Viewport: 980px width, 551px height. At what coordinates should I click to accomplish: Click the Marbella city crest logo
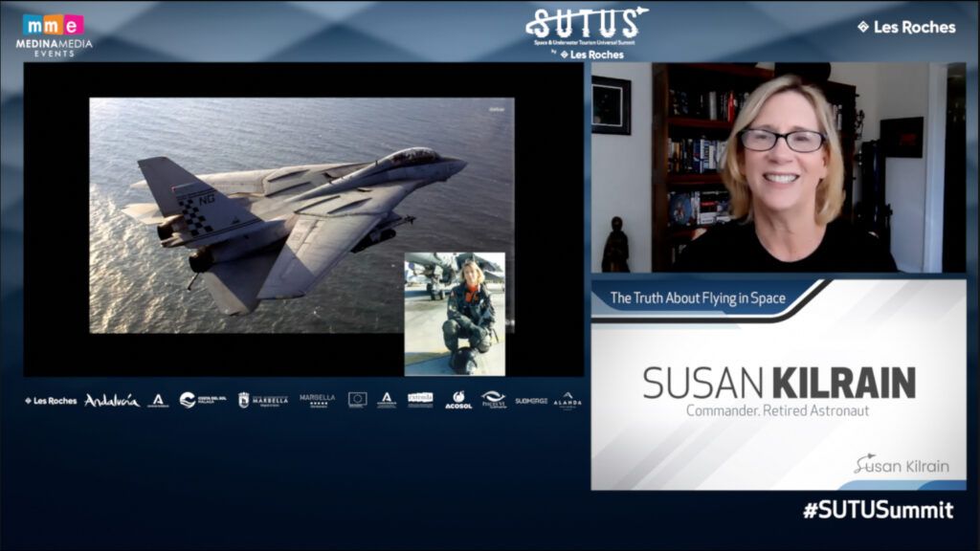coord(263,401)
